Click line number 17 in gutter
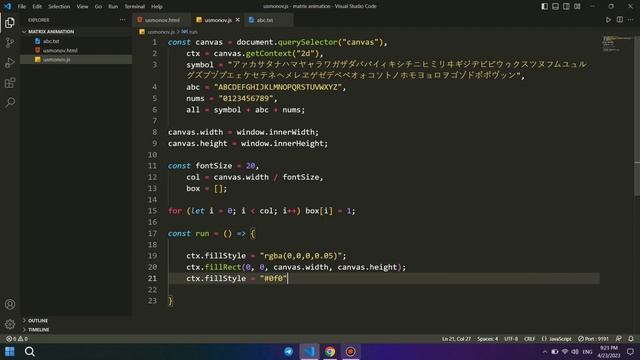This screenshot has width=640, height=360. (x=152, y=233)
